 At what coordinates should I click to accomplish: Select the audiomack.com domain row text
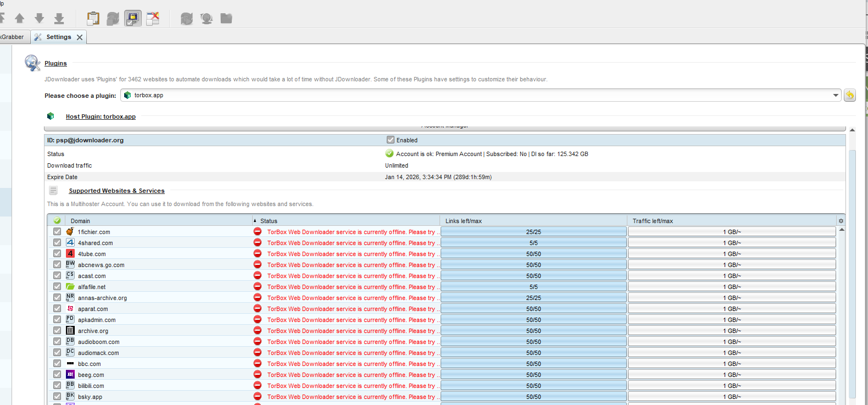point(98,353)
